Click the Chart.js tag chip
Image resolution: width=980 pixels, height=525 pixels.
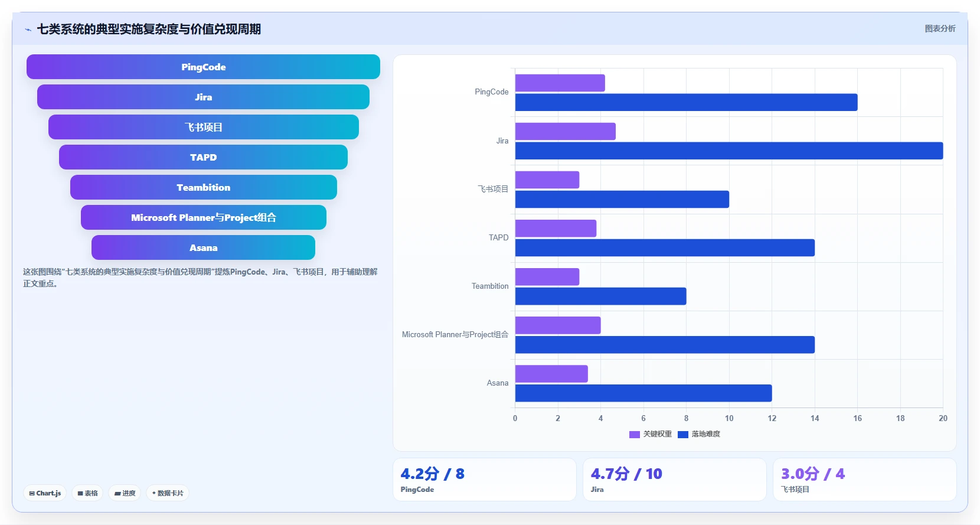(x=45, y=493)
